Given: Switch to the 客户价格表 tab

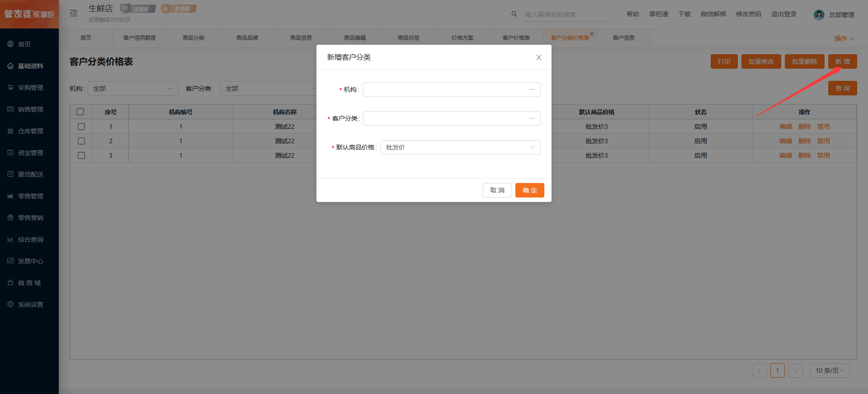Looking at the screenshot, I should [516, 38].
